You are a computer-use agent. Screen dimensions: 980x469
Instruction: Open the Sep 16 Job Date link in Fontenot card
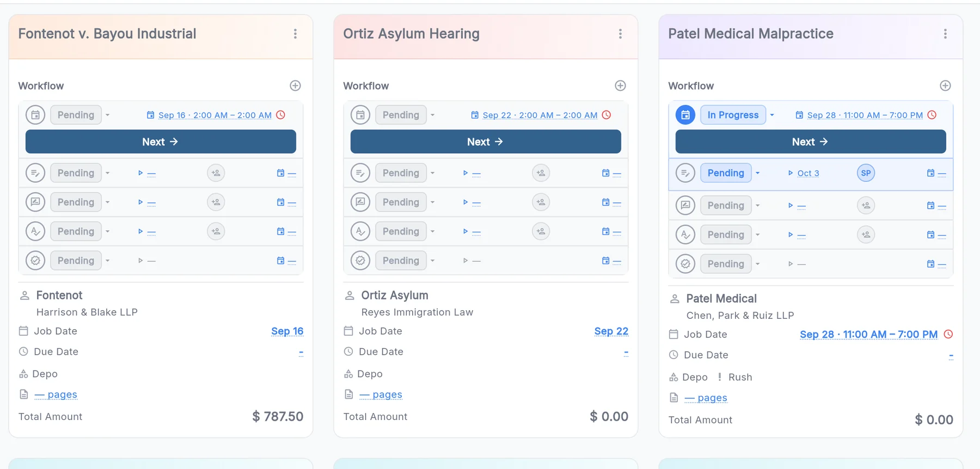point(287,331)
